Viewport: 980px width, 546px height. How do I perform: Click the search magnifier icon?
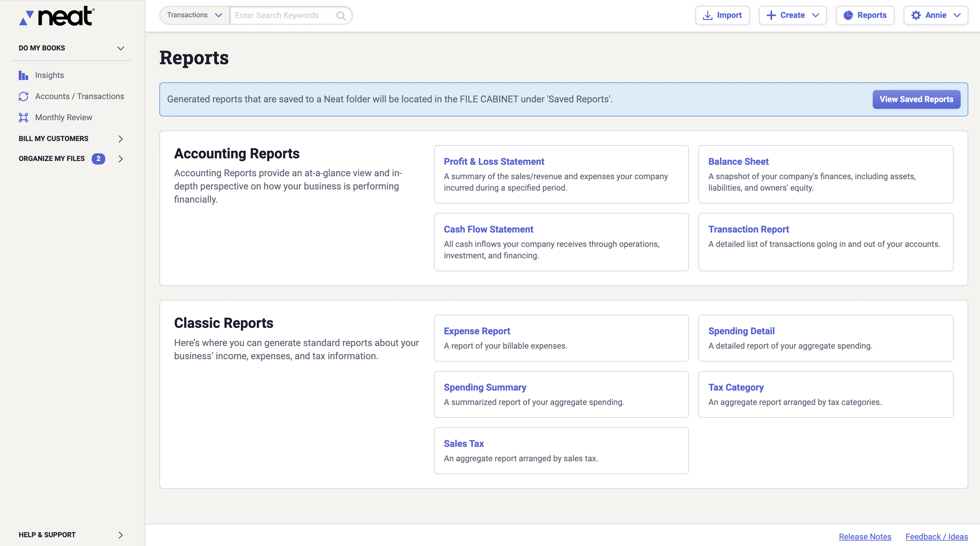(341, 16)
